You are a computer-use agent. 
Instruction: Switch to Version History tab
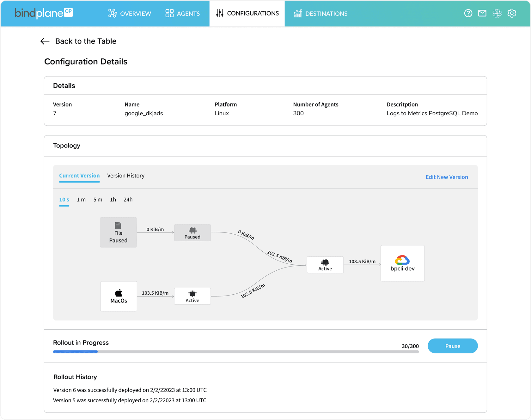pyautogui.click(x=126, y=176)
